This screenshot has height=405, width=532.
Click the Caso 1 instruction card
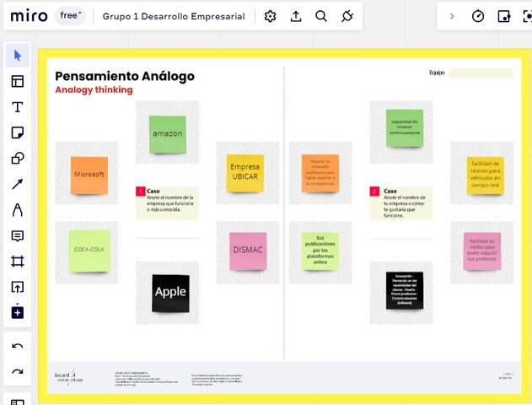click(167, 202)
